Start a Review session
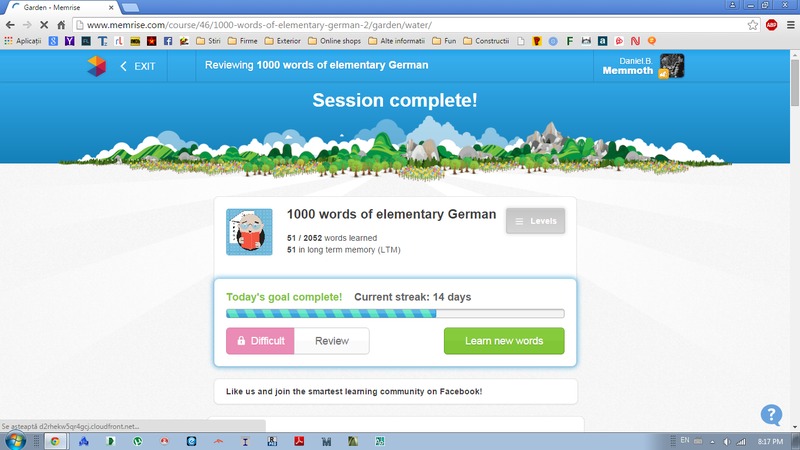This screenshot has height=450, width=800. (x=332, y=341)
